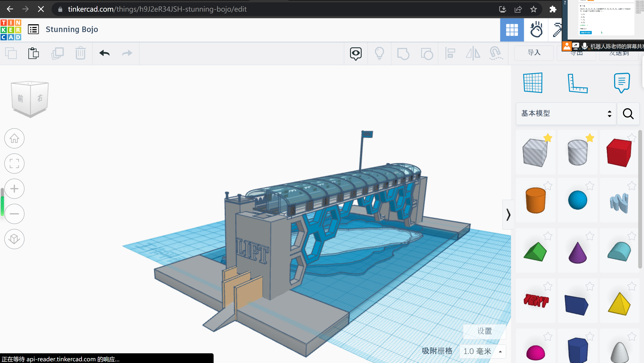Open the 基本模型 shape category dropdown

[566, 114]
